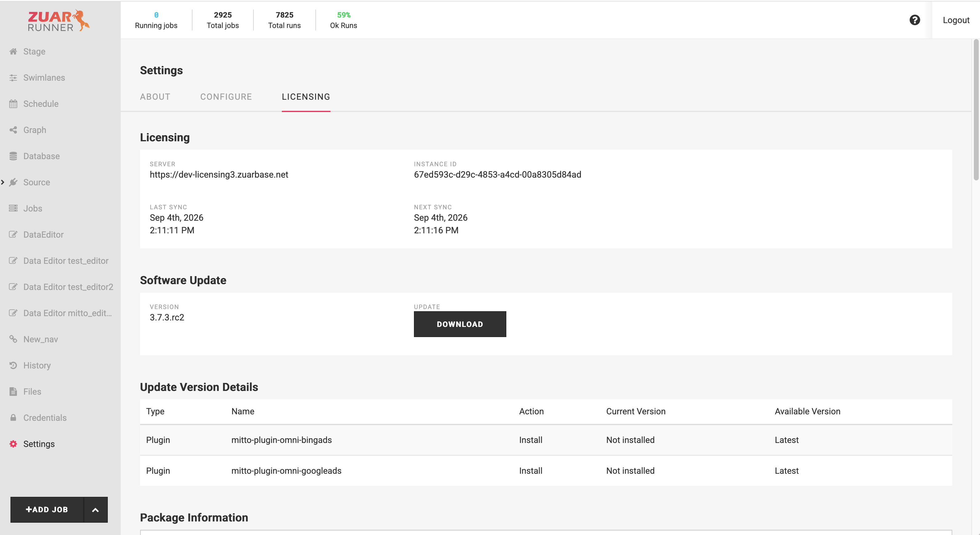Click the Data Editor mitto_edit pencil icon
The width and height of the screenshot is (980, 535).
13,313
